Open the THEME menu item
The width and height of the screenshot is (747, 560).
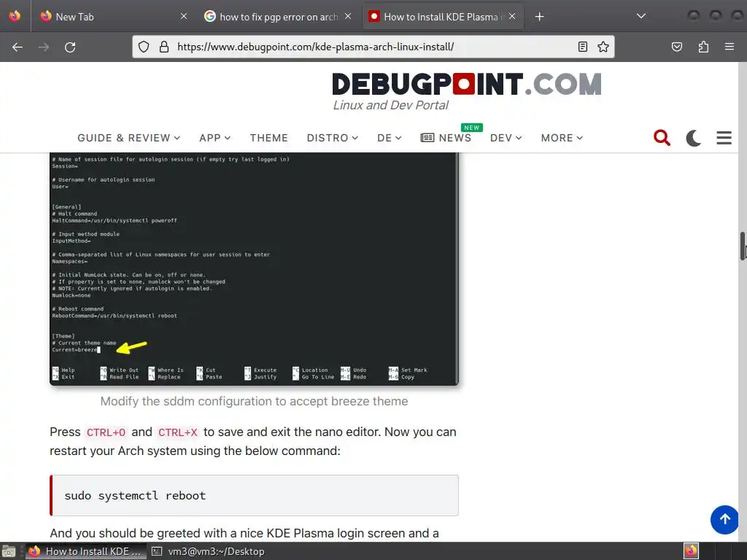(x=268, y=138)
